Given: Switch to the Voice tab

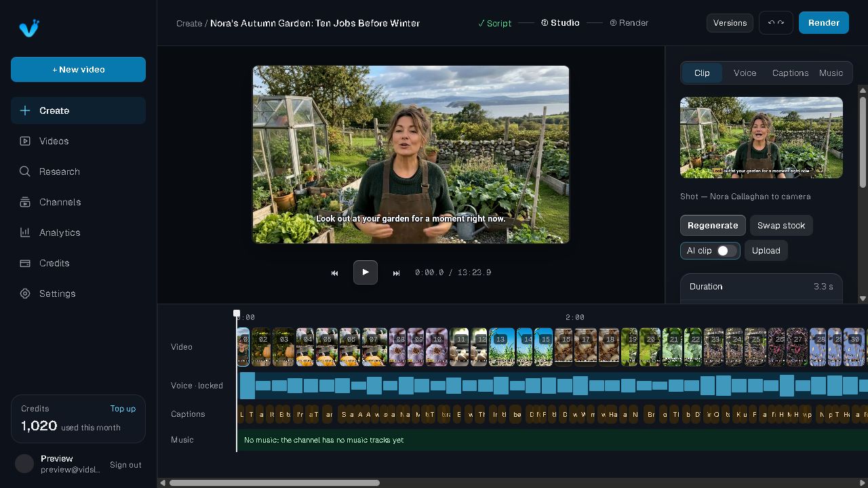Looking at the screenshot, I should 745,73.
